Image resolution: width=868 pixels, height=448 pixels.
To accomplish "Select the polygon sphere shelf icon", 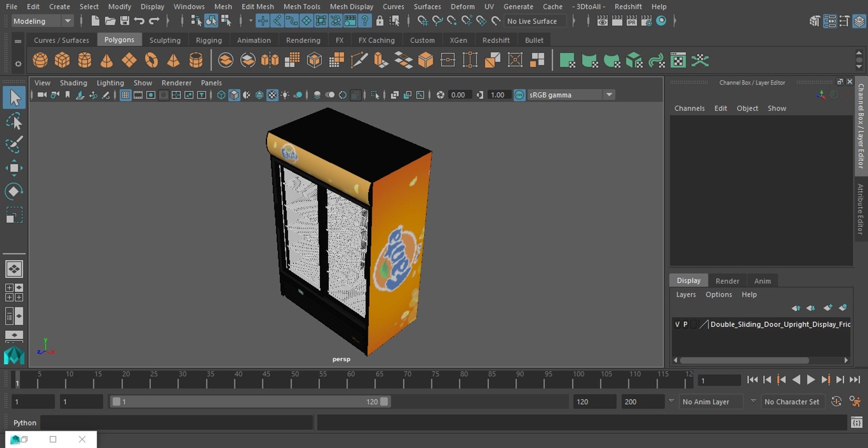I will click(40, 60).
